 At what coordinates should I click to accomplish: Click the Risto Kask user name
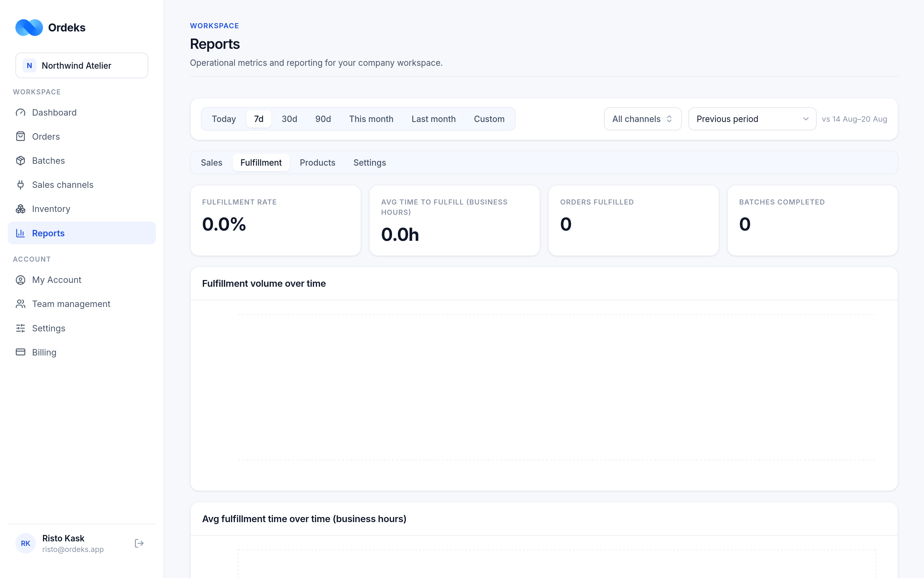click(x=64, y=538)
